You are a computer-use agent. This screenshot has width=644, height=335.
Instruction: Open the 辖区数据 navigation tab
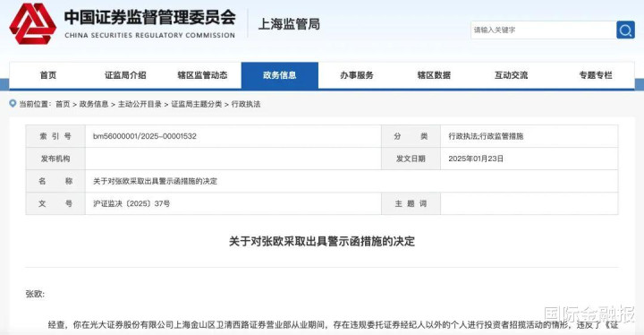434,75
